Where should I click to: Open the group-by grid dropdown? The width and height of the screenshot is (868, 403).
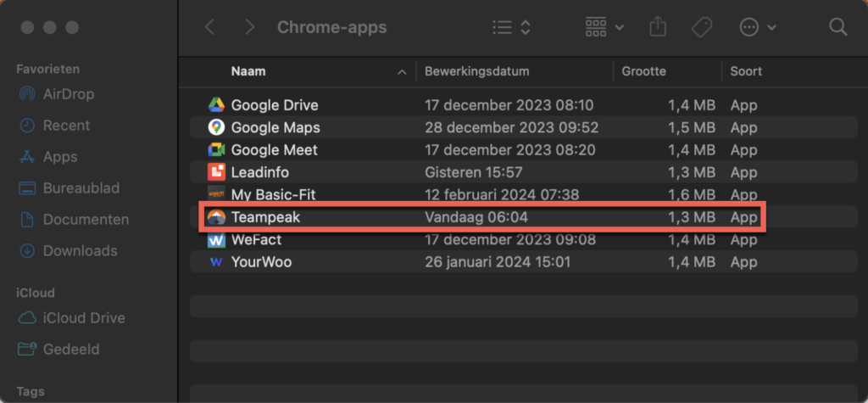pyautogui.click(x=604, y=27)
